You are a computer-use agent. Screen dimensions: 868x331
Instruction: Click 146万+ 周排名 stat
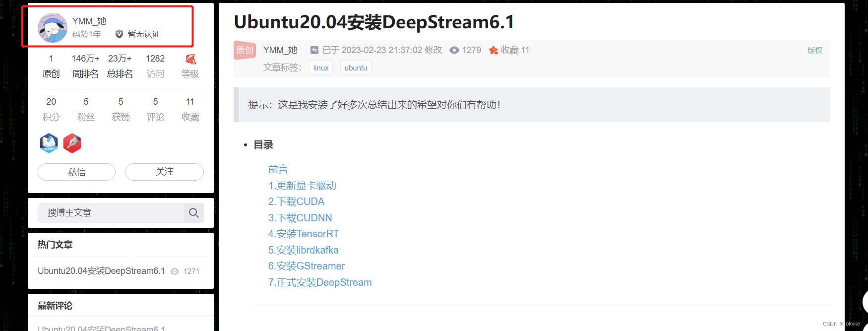tap(85, 66)
